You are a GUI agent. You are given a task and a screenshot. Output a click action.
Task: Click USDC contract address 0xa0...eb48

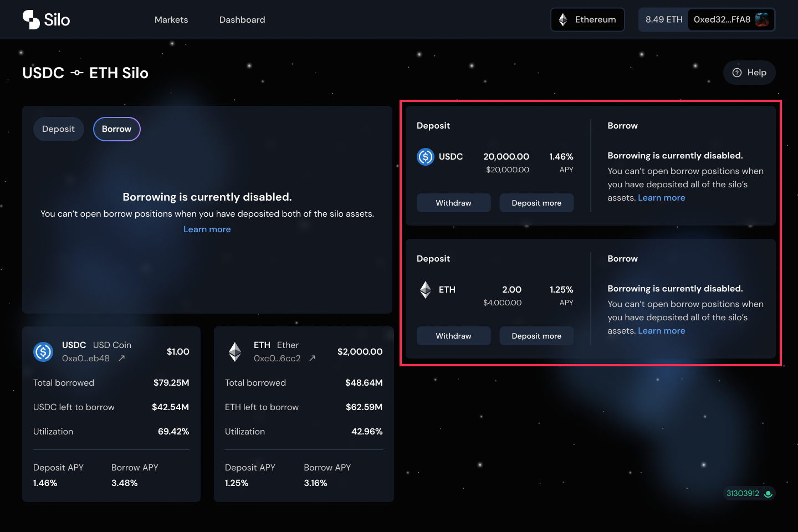[x=86, y=358]
